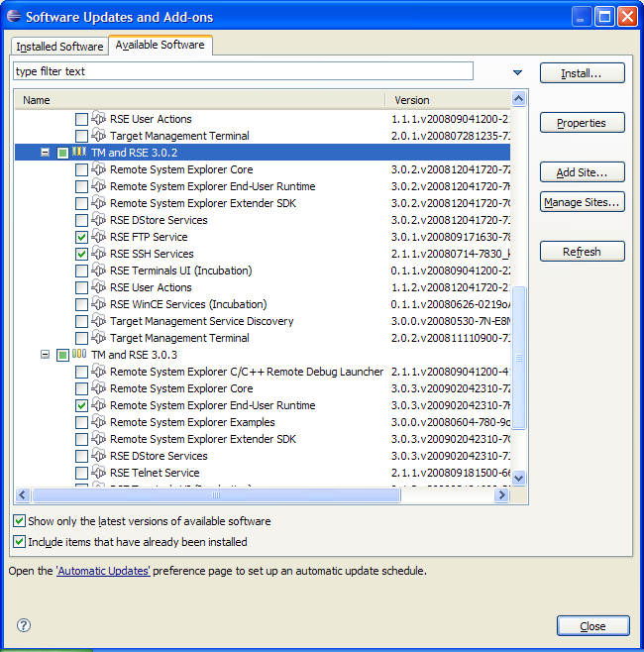This screenshot has height=652, width=644.
Task: Click the feature icon beside version 3.0.2 End-User Runtime
Action: tap(98, 186)
